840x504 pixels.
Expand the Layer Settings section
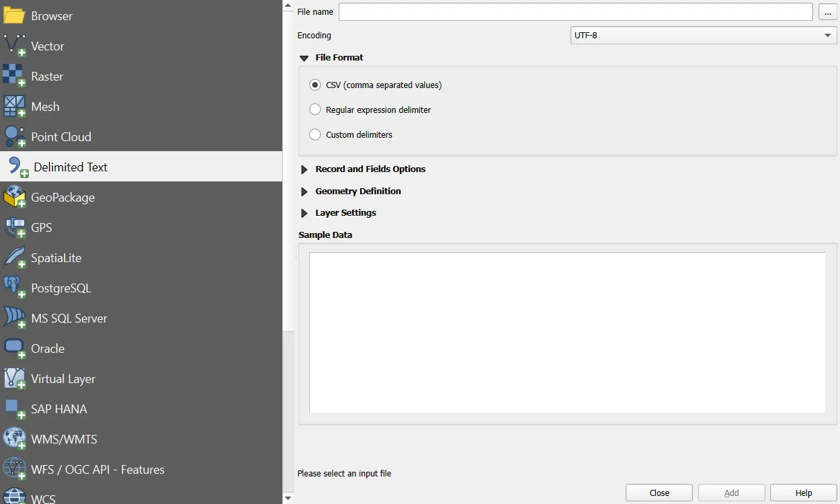coord(304,213)
